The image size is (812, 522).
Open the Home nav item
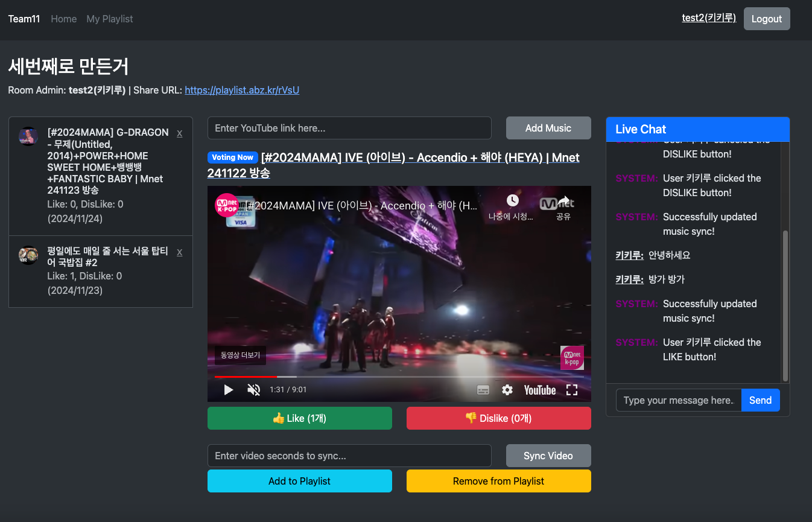(x=64, y=19)
